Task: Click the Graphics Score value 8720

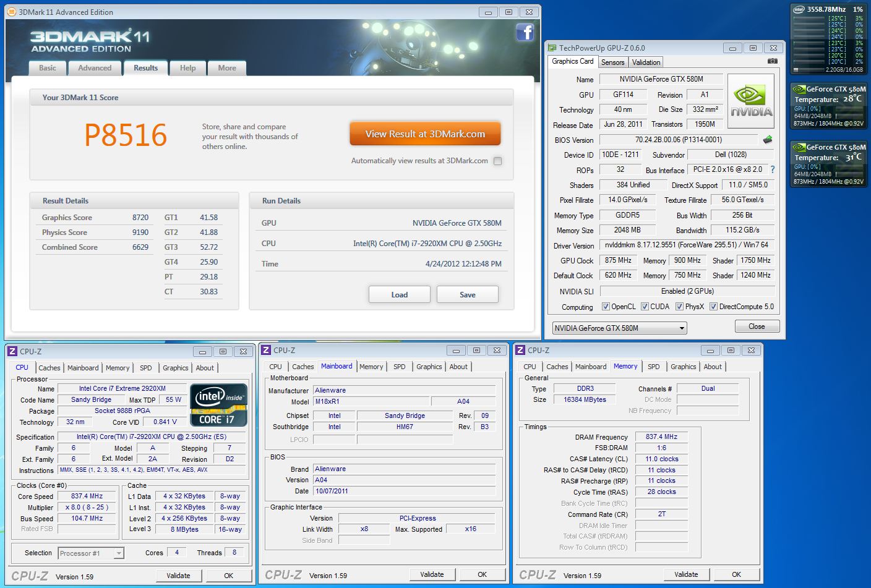Action: click(x=140, y=218)
